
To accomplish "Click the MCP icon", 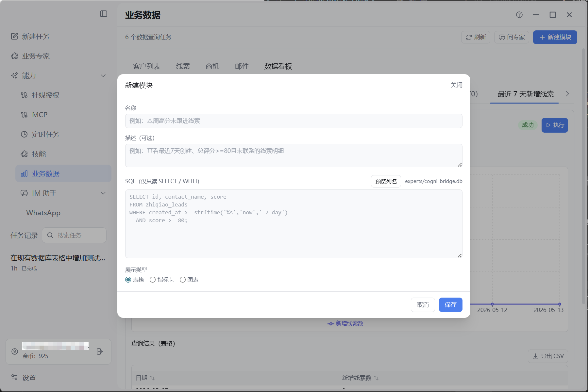I will coord(24,115).
